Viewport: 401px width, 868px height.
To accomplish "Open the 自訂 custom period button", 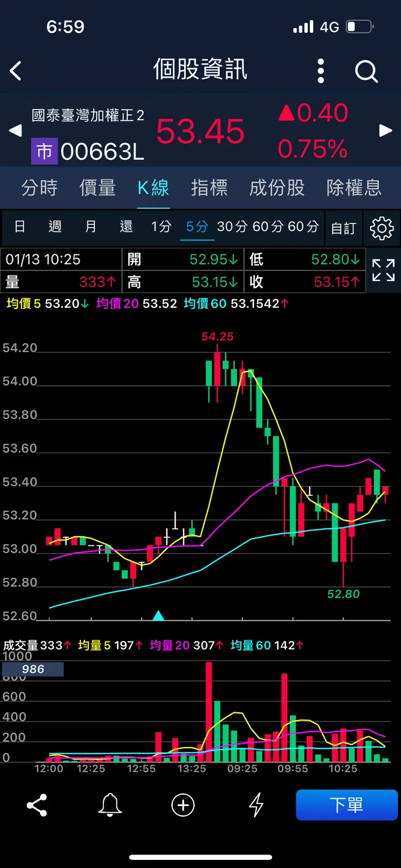I will [344, 228].
